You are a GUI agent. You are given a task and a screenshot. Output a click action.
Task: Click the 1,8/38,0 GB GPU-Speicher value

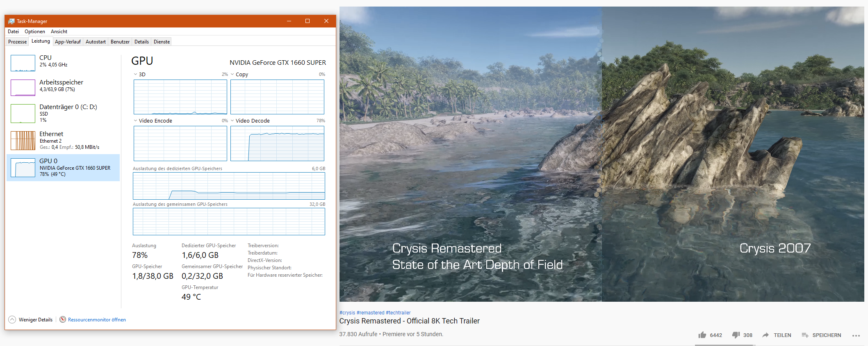click(x=153, y=276)
